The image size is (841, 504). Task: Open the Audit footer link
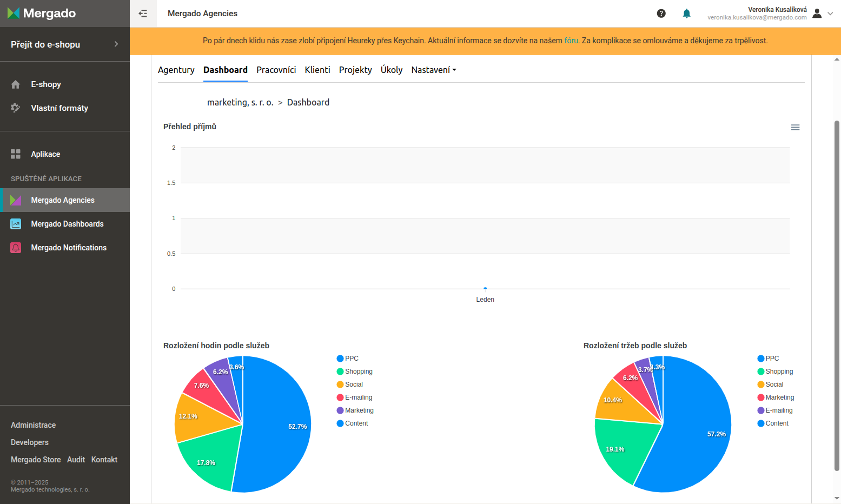(76, 460)
